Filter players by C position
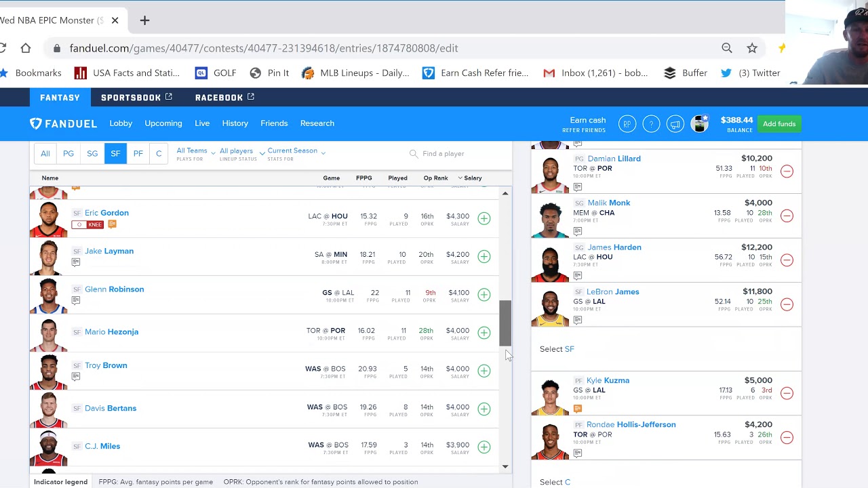The image size is (868, 488). coord(159,154)
